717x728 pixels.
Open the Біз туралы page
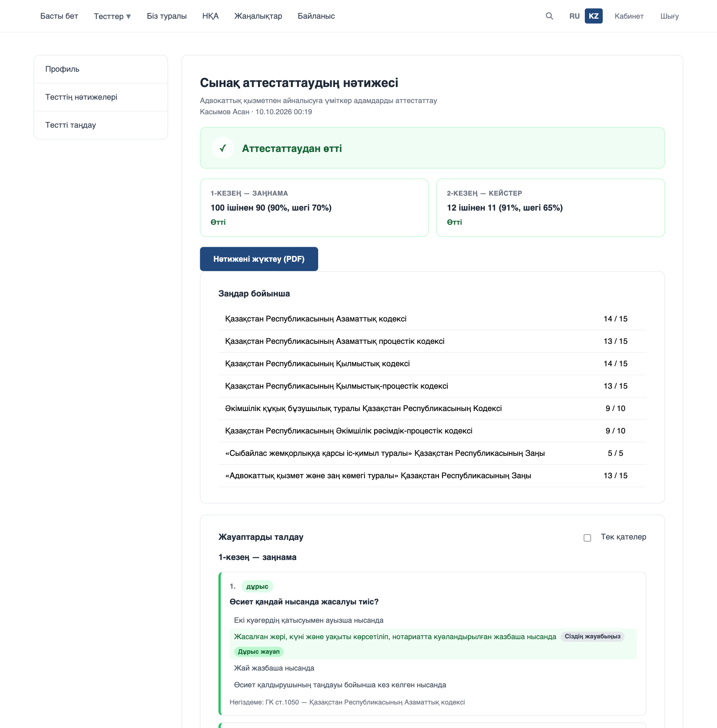[167, 16]
